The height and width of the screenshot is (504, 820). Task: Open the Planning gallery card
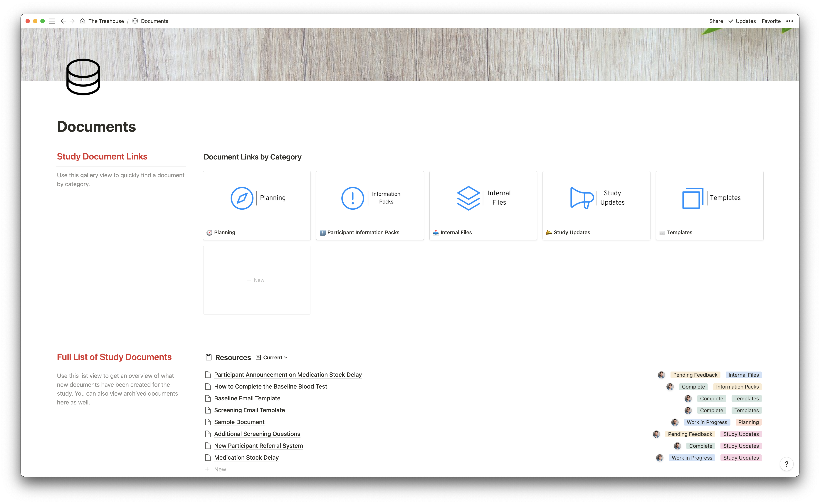click(257, 205)
